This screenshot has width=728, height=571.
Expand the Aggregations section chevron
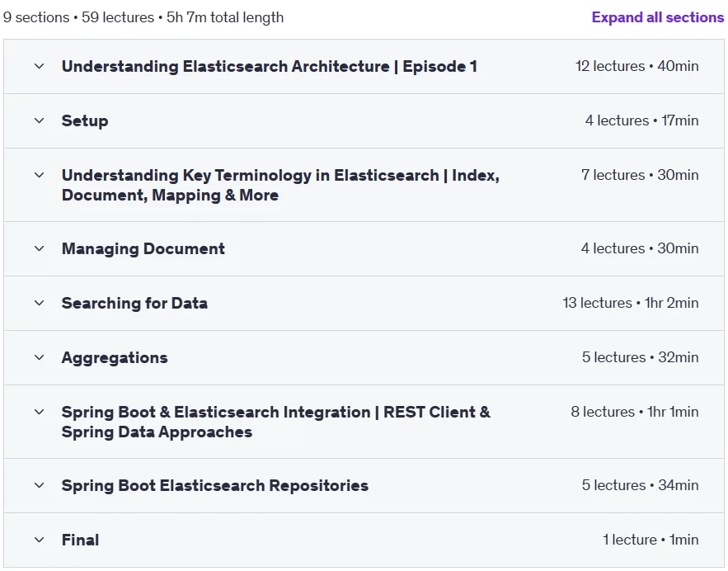click(40, 357)
